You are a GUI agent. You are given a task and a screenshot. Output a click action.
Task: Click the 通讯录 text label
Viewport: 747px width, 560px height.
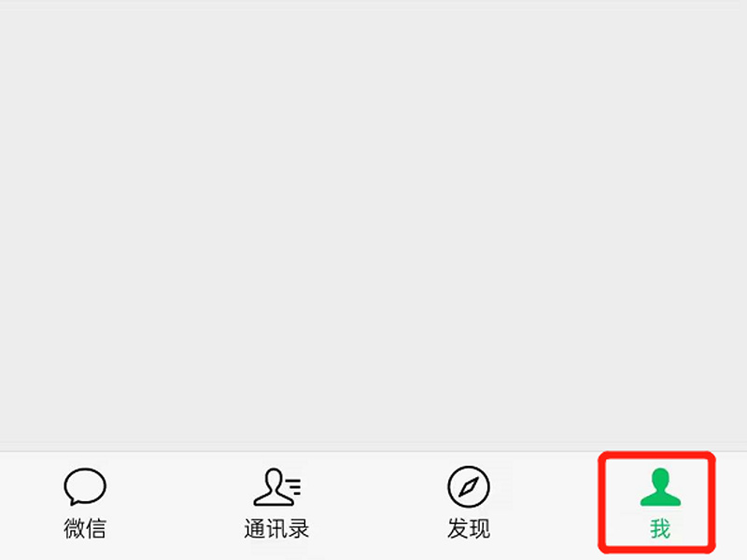point(276,528)
